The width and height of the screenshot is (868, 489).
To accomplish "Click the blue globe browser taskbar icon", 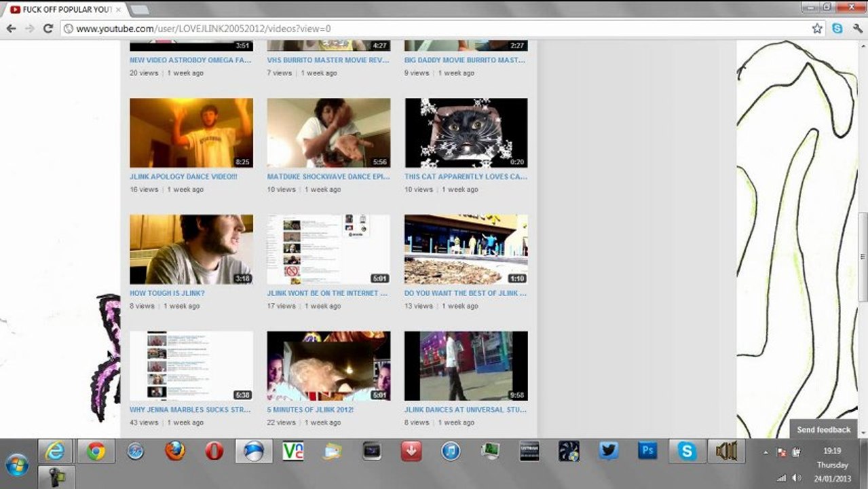I will [x=254, y=451].
